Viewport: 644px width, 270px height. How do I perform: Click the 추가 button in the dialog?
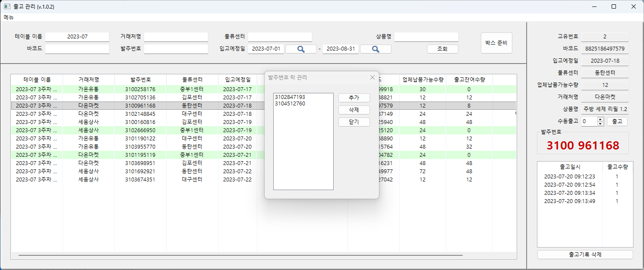click(354, 98)
